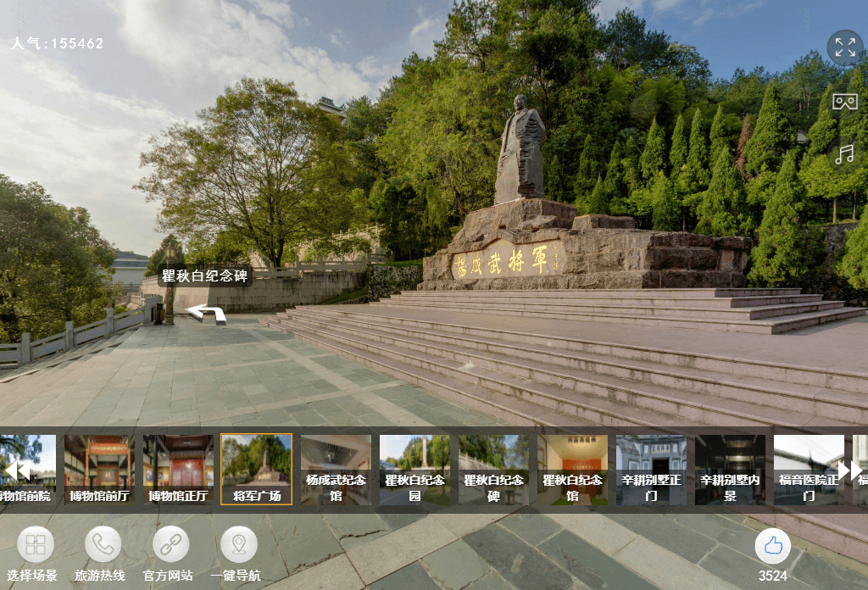This screenshot has width=868, height=590.
Task: Switch to VR goggles mode
Action: point(845,102)
